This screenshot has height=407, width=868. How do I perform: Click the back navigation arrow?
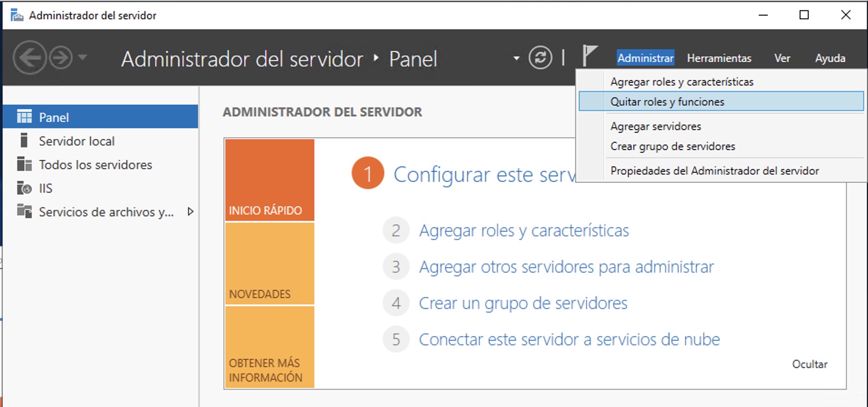coord(30,58)
